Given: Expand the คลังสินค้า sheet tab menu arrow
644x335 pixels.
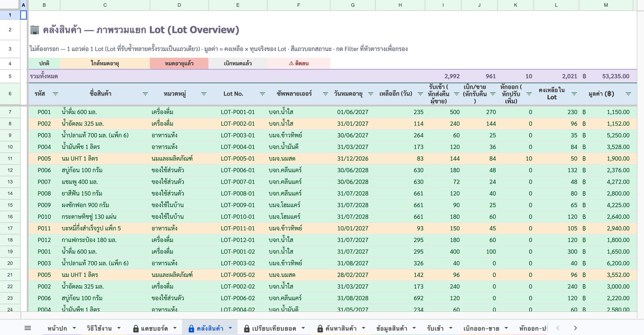Looking at the screenshot, I should click(231, 328).
